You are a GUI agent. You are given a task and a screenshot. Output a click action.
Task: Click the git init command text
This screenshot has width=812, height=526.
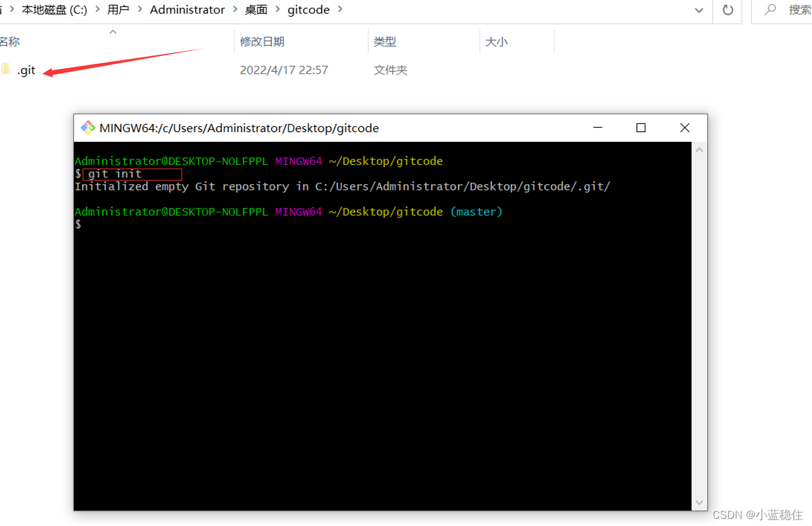(x=115, y=174)
